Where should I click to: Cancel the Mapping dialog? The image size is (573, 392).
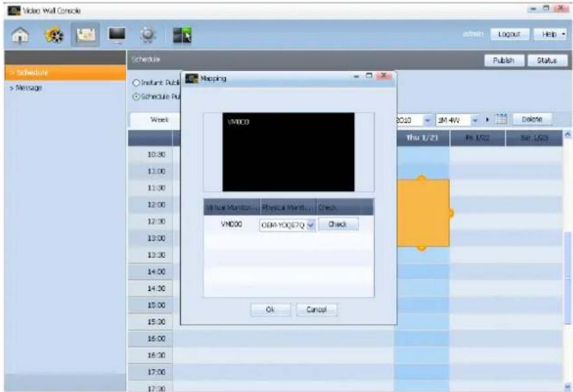pos(316,310)
